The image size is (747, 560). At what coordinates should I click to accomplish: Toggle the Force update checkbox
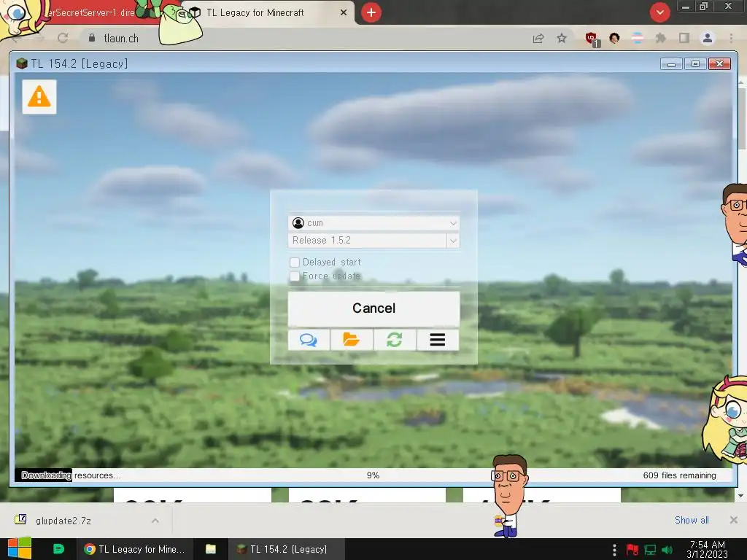point(295,276)
